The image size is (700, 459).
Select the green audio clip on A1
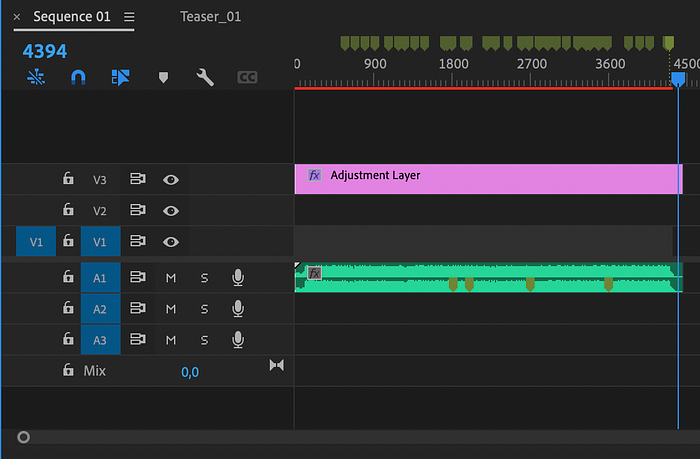pyautogui.click(x=488, y=278)
